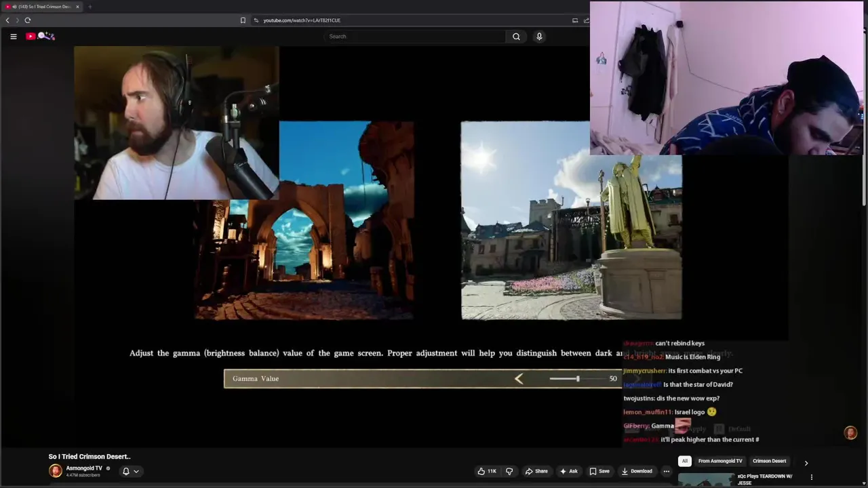Select the From Asmongold TV chip

tap(720, 461)
